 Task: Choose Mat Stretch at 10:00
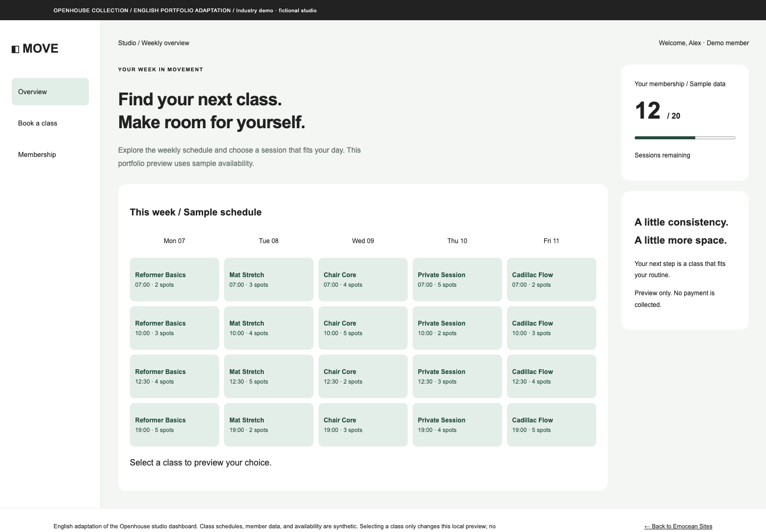269,328
